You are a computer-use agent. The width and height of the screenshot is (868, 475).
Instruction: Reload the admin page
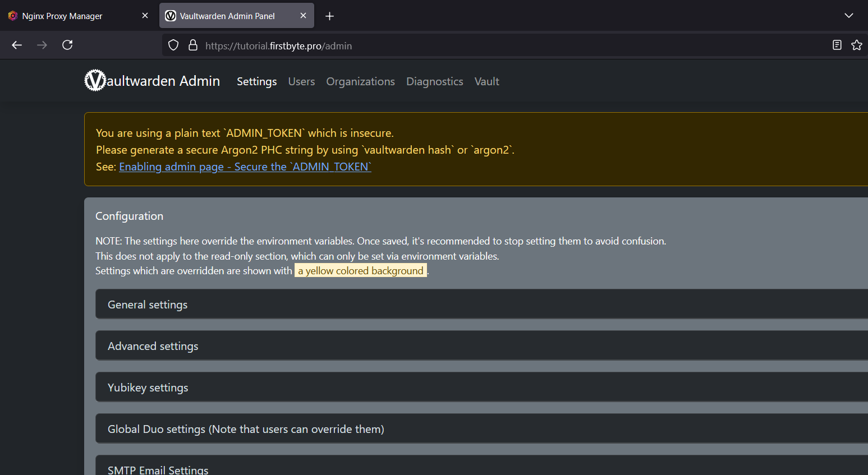(67, 45)
